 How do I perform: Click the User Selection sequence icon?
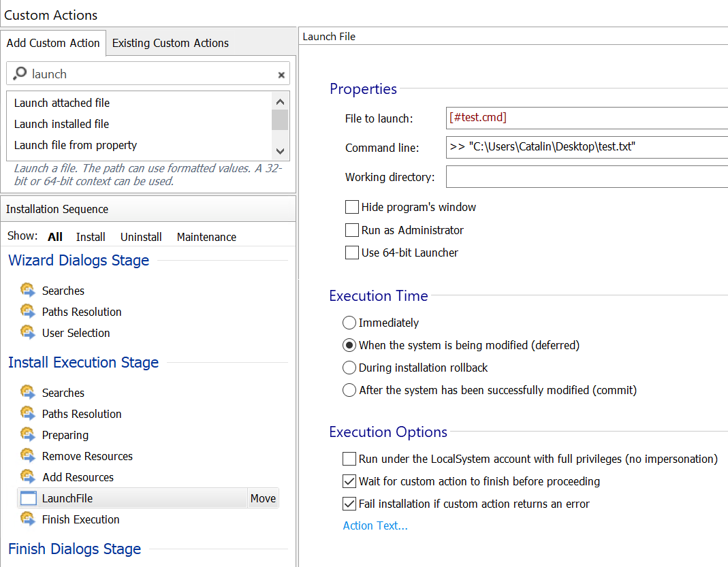(28, 333)
